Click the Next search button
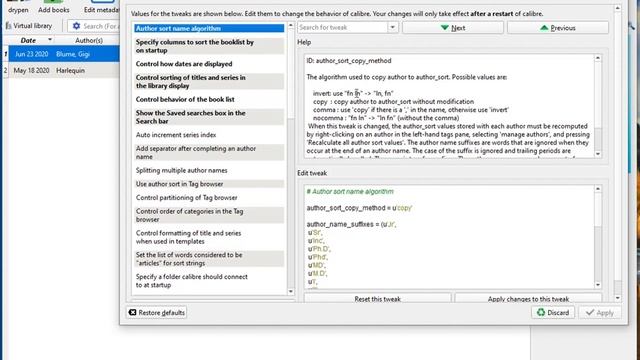Screen dimensions: 640x360 (453, 28)
